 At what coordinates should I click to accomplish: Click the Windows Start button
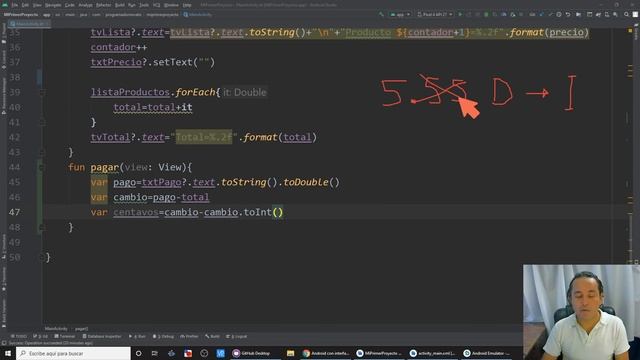click(7, 353)
